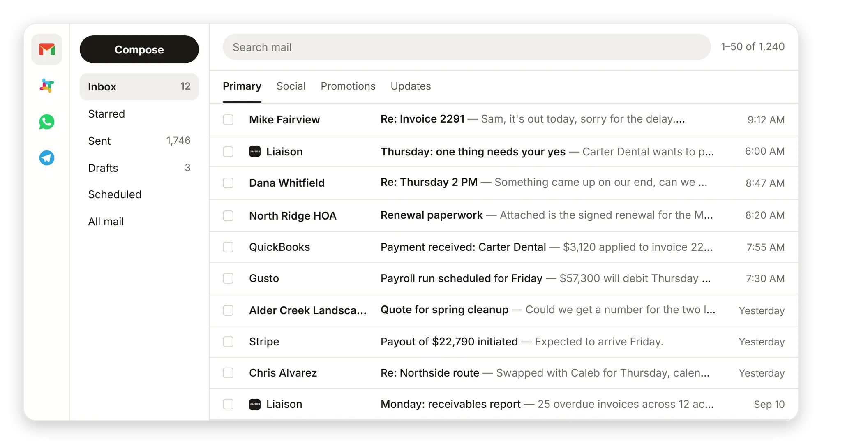This screenshot has width=868, height=444.
Task: Check the Chris Alvarez email checkbox
Action: 228,373
